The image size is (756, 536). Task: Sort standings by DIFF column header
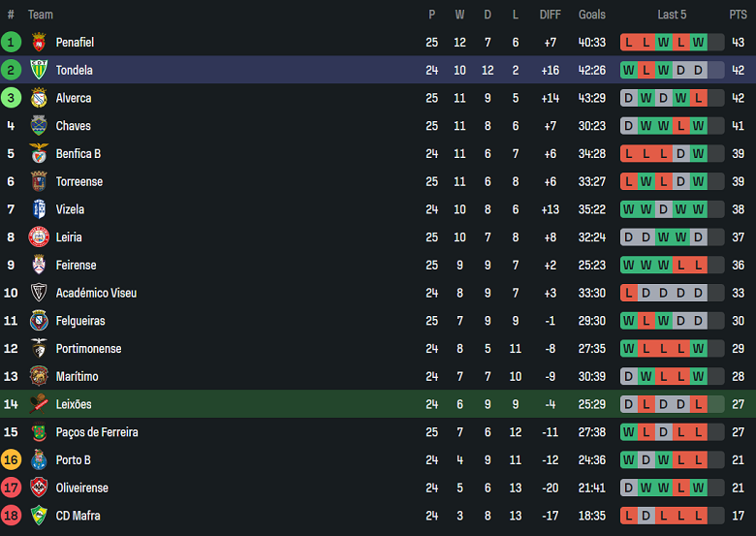click(x=550, y=15)
